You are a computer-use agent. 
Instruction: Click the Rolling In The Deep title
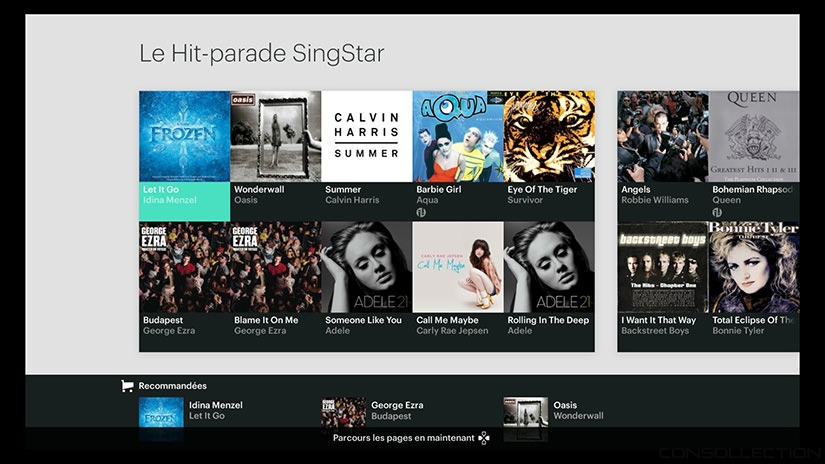548,320
